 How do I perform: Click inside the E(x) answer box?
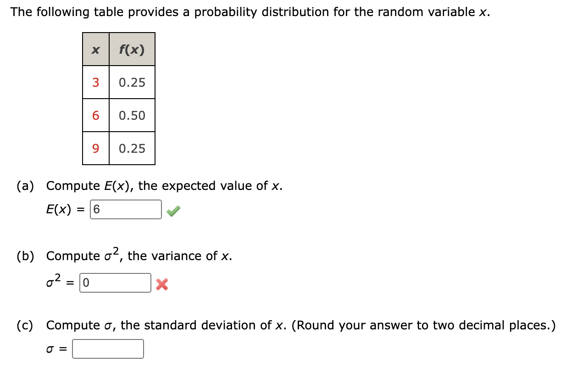coord(126,209)
